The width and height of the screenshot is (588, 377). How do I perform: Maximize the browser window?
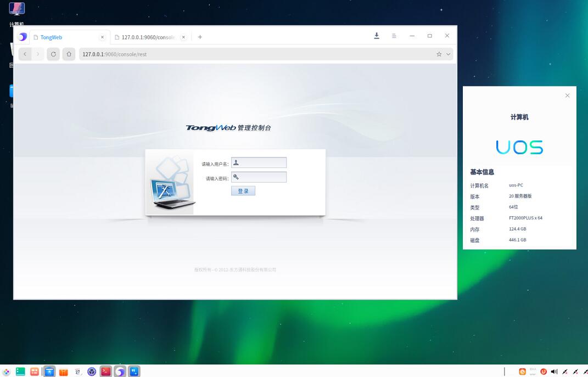pos(430,36)
